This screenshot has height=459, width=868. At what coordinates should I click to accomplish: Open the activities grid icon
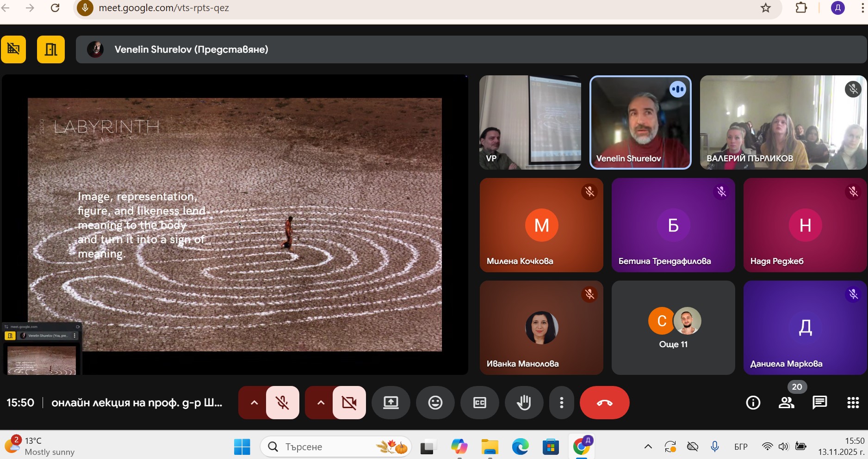tap(853, 403)
